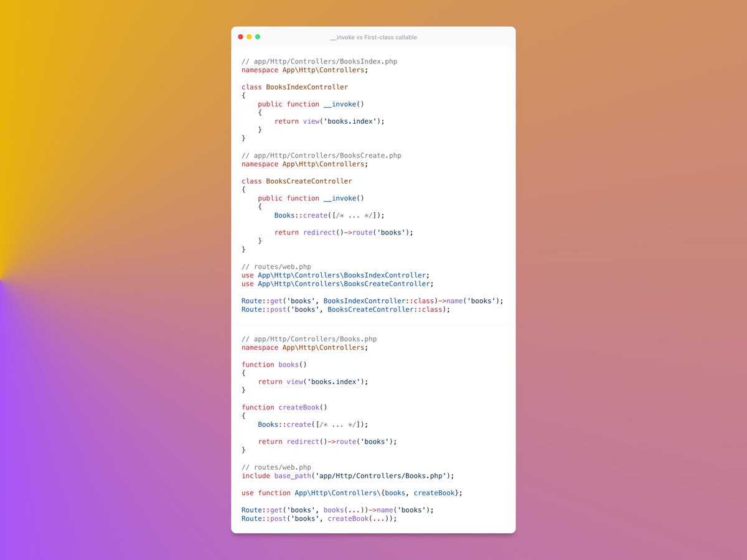This screenshot has width=747, height=560.
Task: Click the window title '__invoke vs First-class callable'
Action: tap(374, 37)
